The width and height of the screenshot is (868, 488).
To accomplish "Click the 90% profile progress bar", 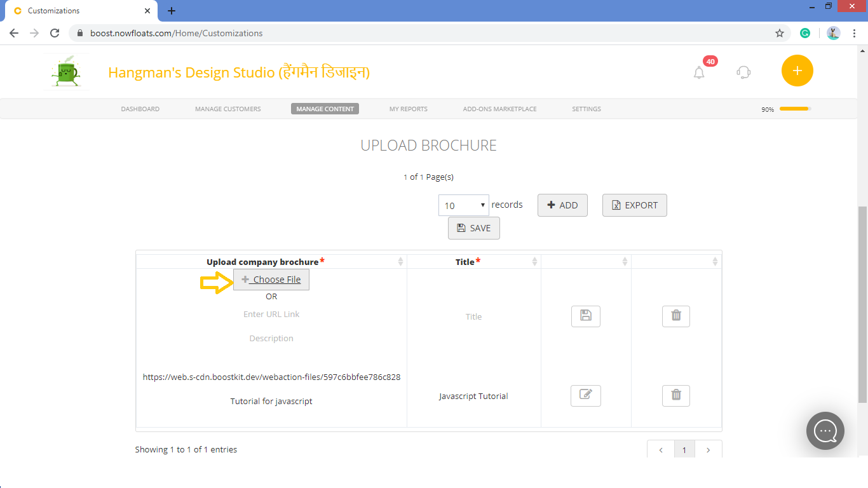I will 796,109.
